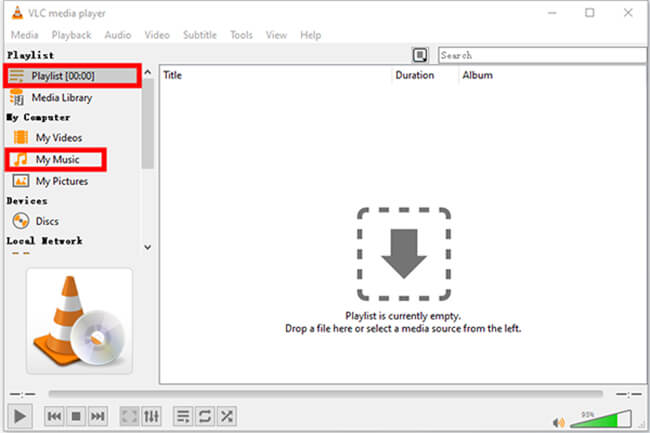
Task: Toggle fullscreen video mode
Action: pyautogui.click(x=129, y=415)
